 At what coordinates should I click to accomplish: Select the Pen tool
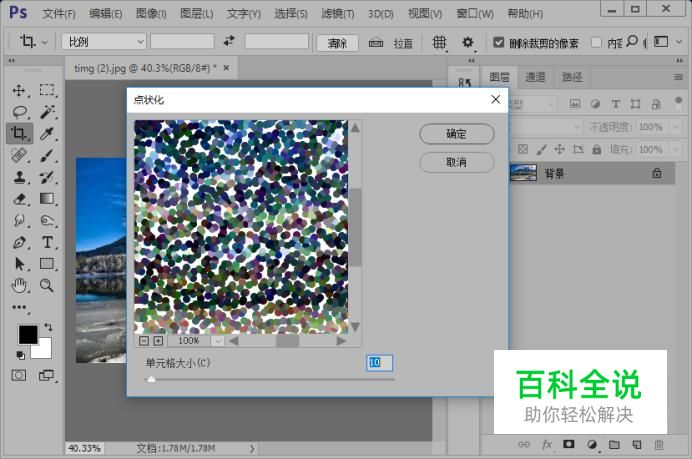[x=19, y=242]
